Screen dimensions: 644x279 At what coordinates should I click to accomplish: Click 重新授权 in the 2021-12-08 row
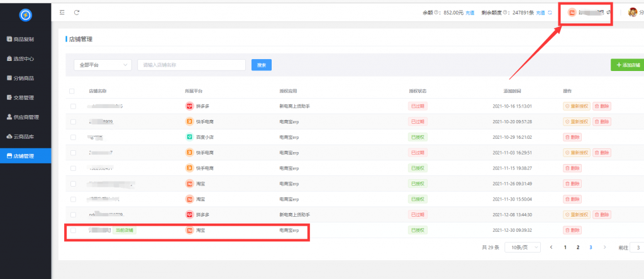tap(577, 214)
